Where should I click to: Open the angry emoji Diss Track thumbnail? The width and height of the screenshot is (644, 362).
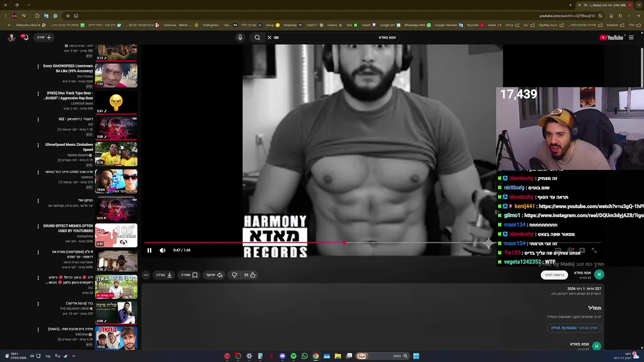(116, 102)
